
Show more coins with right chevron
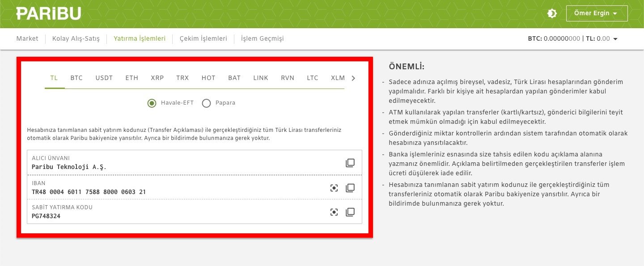353,78
